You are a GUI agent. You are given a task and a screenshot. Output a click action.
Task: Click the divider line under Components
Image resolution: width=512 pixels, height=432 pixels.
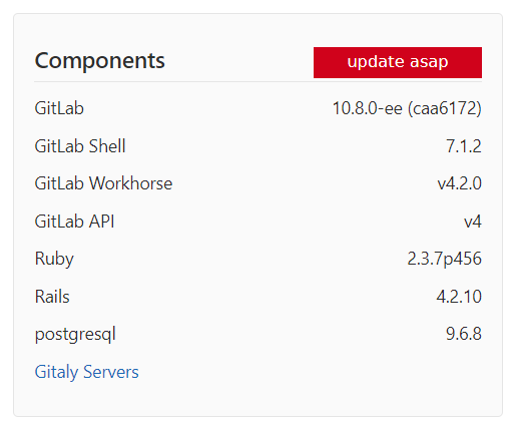click(x=258, y=81)
